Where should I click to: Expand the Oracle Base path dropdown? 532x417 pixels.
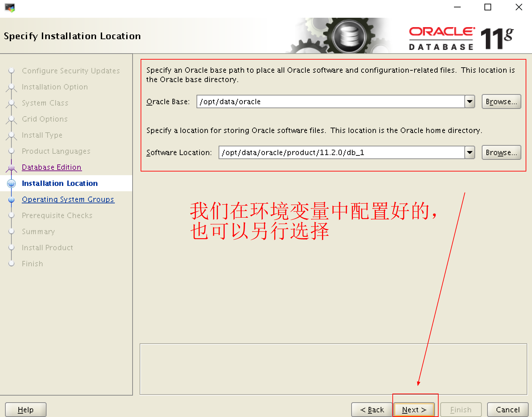[x=470, y=101]
